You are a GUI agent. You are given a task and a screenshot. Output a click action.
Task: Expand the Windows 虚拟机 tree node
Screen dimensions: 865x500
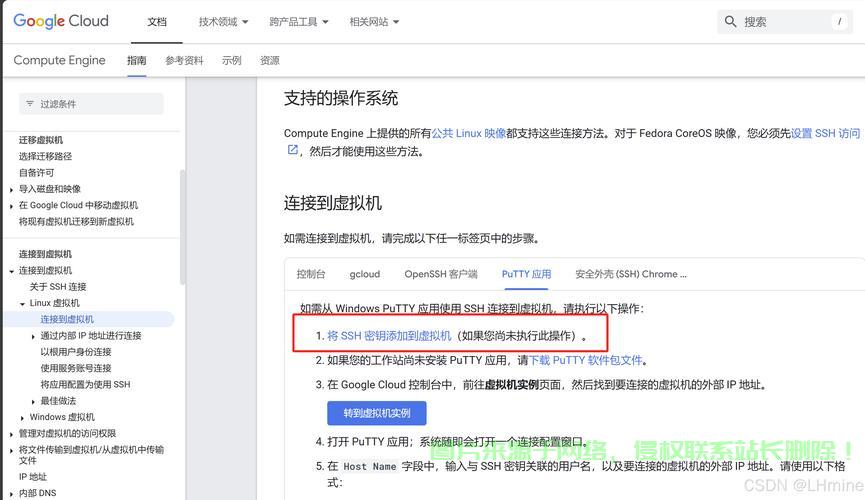coord(23,418)
